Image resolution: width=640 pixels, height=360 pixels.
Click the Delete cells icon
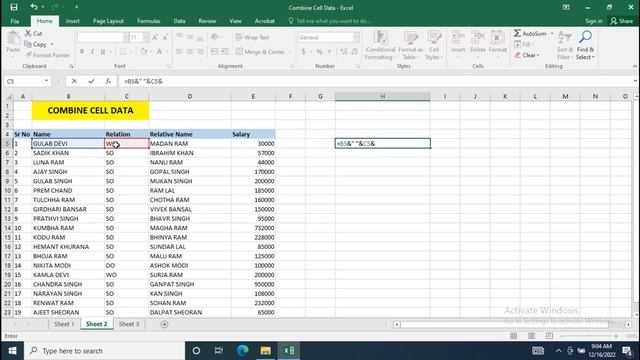(x=478, y=38)
